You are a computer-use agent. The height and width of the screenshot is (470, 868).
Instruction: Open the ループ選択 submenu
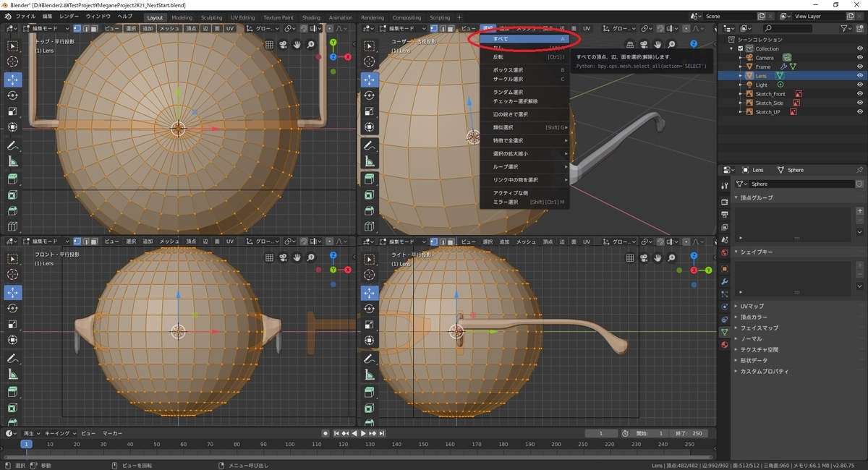[x=524, y=166]
